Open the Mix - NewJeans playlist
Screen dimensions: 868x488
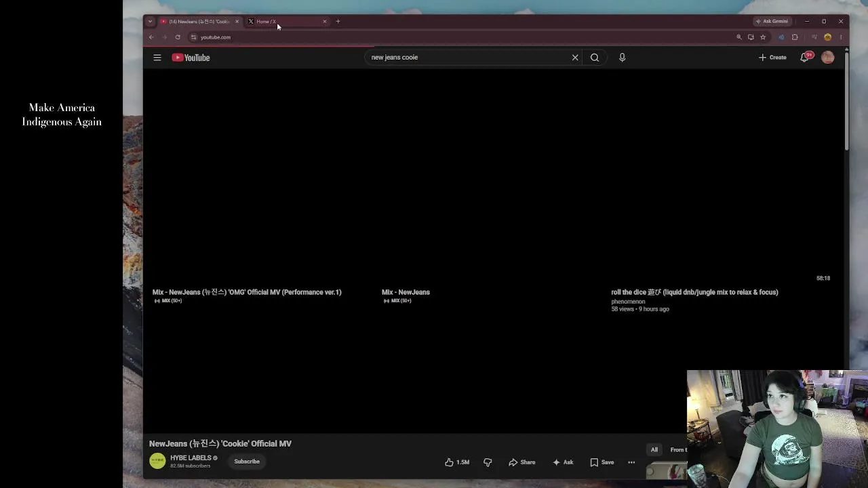[x=406, y=292]
